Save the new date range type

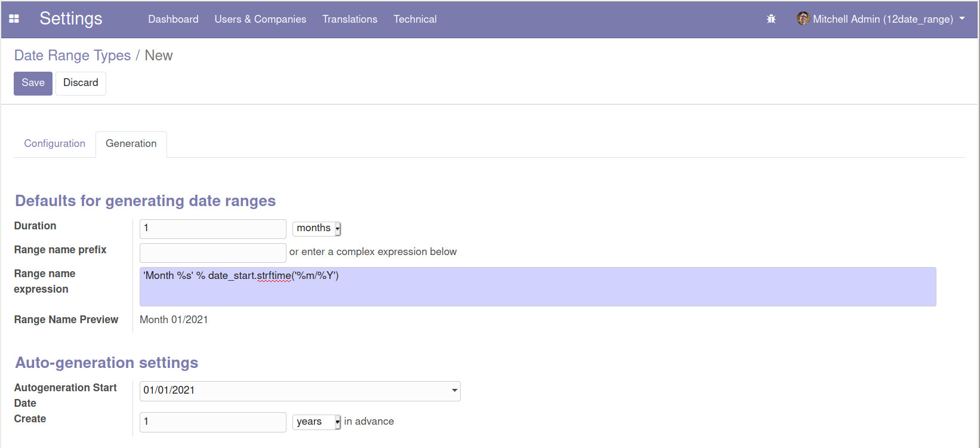tap(33, 83)
